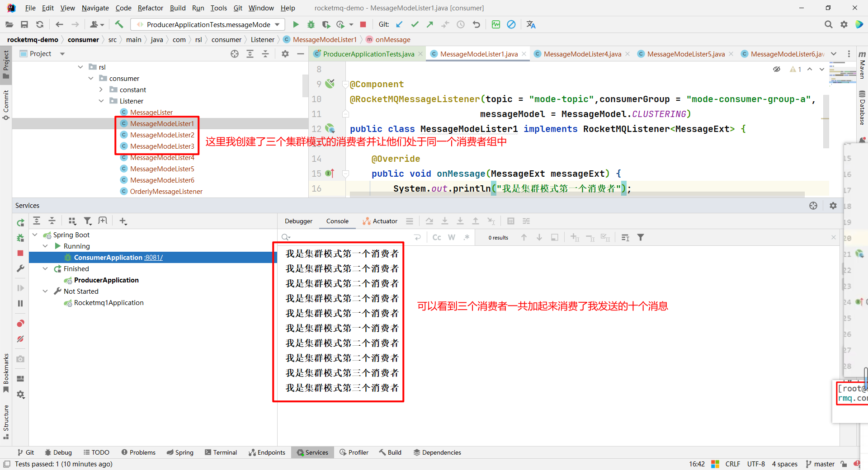Collapse the consumer package node
This screenshot has height=470, width=868.
pos(91,78)
